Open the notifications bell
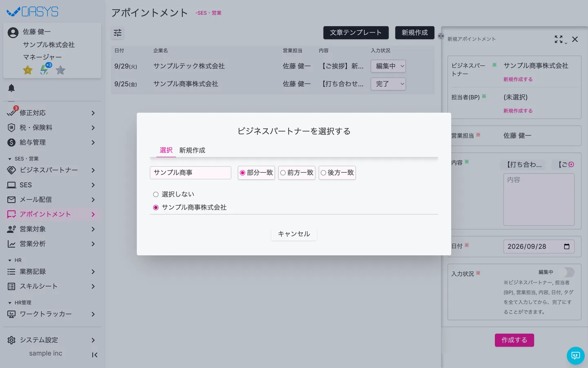The width and height of the screenshot is (588, 368). pyautogui.click(x=11, y=88)
